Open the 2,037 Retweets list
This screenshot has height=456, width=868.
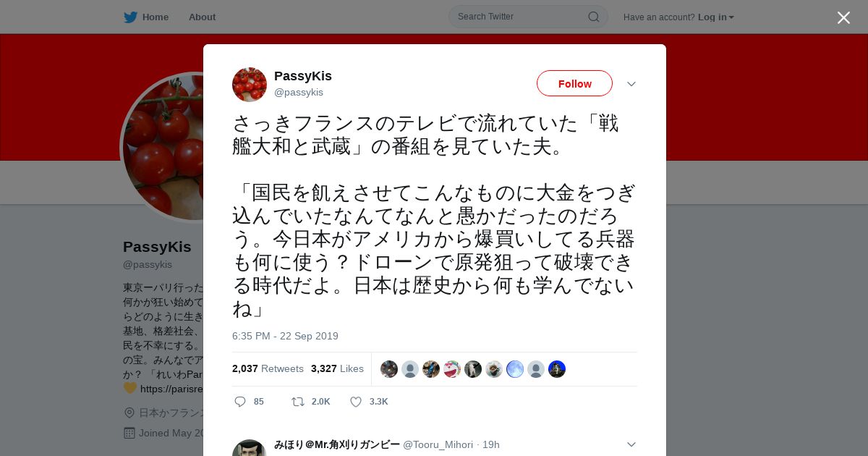point(268,369)
